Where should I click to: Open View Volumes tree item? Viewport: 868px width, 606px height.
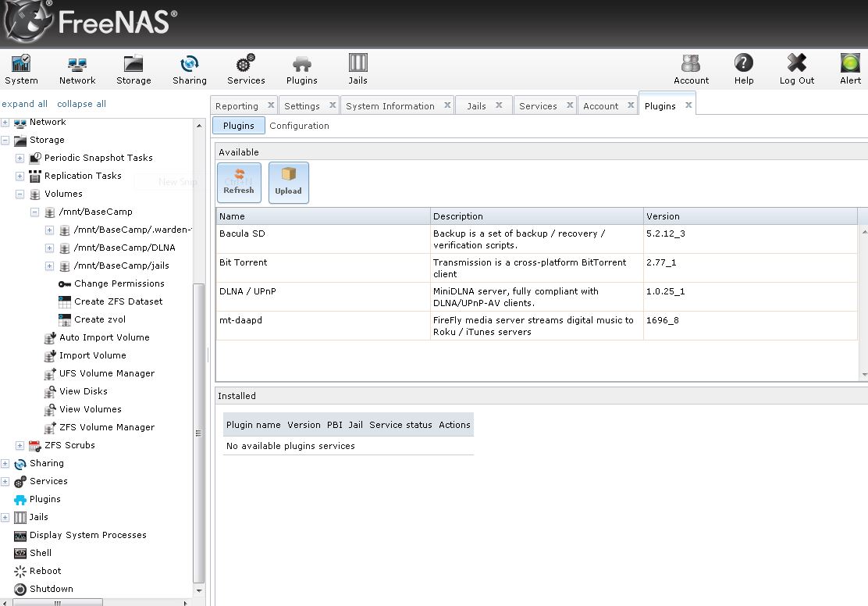[91, 409]
